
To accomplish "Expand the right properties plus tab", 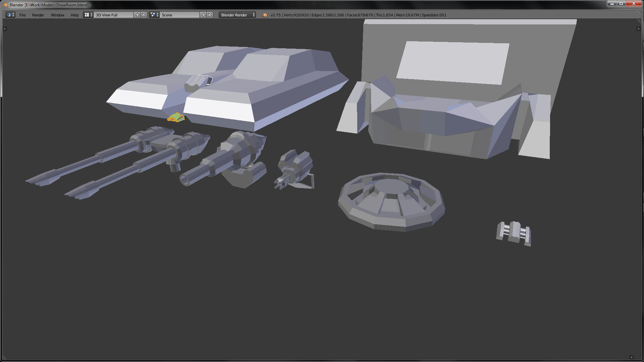I will [x=638, y=29].
